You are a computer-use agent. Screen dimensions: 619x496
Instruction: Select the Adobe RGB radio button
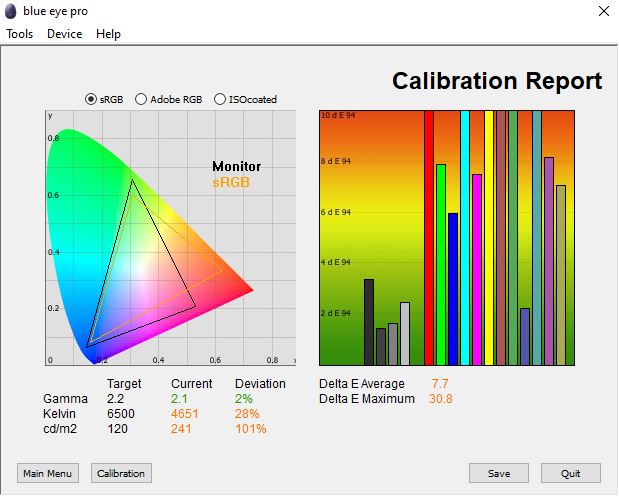click(x=141, y=99)
